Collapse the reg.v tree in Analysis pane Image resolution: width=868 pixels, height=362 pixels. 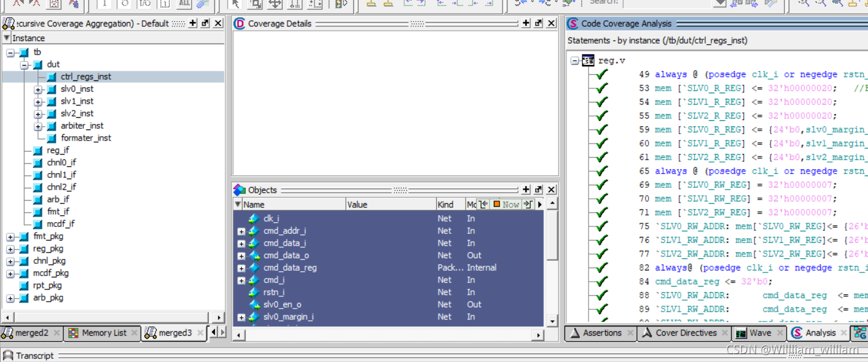(574, 61)
